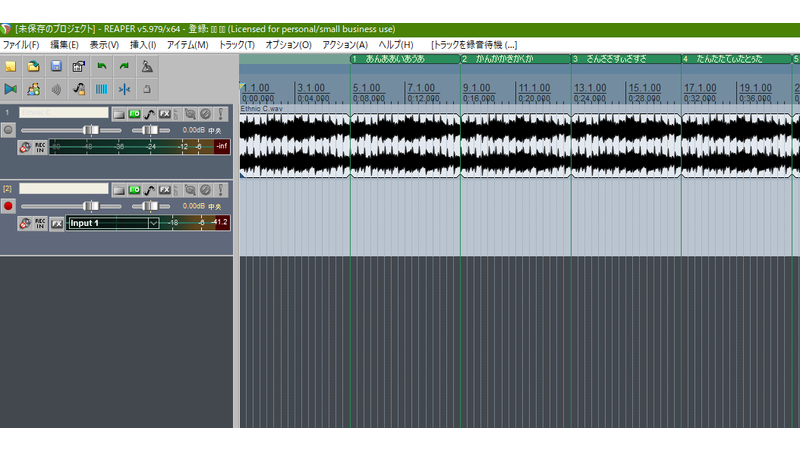Image resolution: width=800 pixels, height=450 pixels.
Task: Click the Open Project folder icon
Action: click(33, 67)
